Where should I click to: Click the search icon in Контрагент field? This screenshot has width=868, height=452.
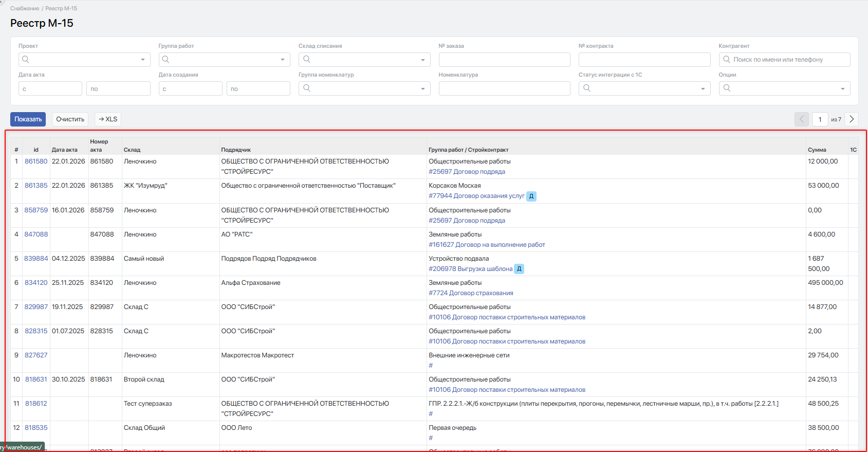coord(727,60)
